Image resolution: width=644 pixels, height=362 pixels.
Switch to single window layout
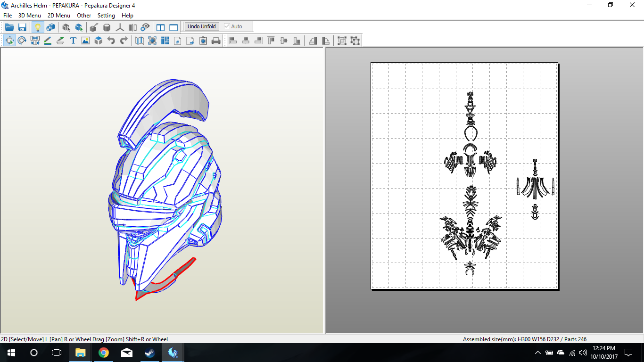[173, 27]
